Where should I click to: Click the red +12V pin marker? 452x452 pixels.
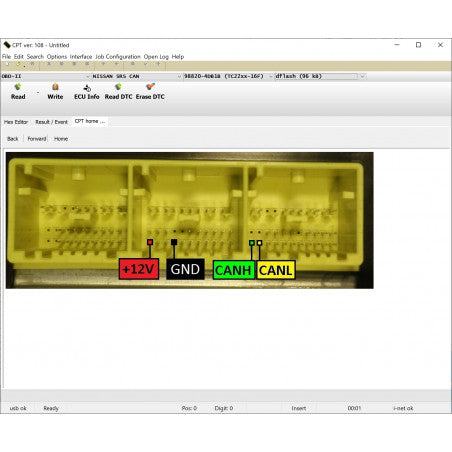pos(150,242)
